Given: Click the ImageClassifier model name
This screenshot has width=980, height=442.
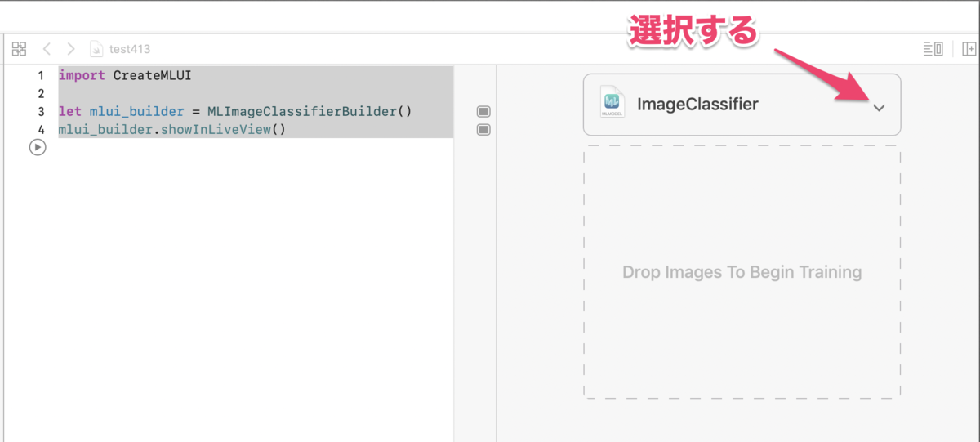Looking at the screenshot, I should tap(697, 105).
